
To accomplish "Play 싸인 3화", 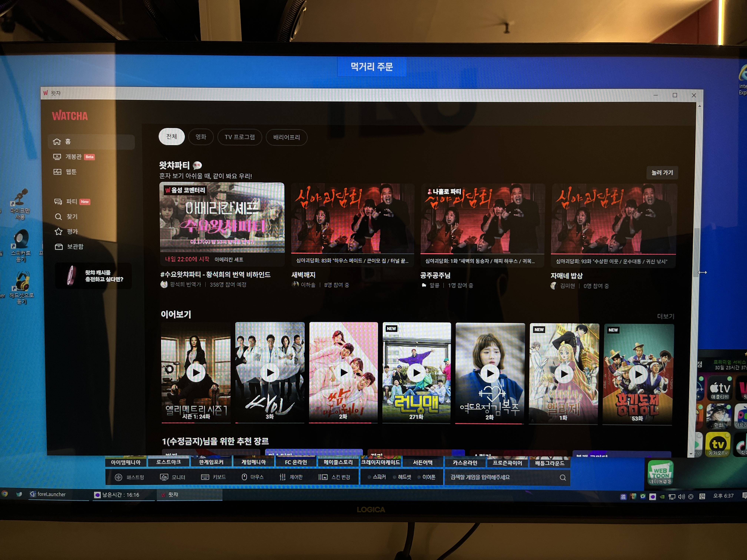I will point(270,372).
